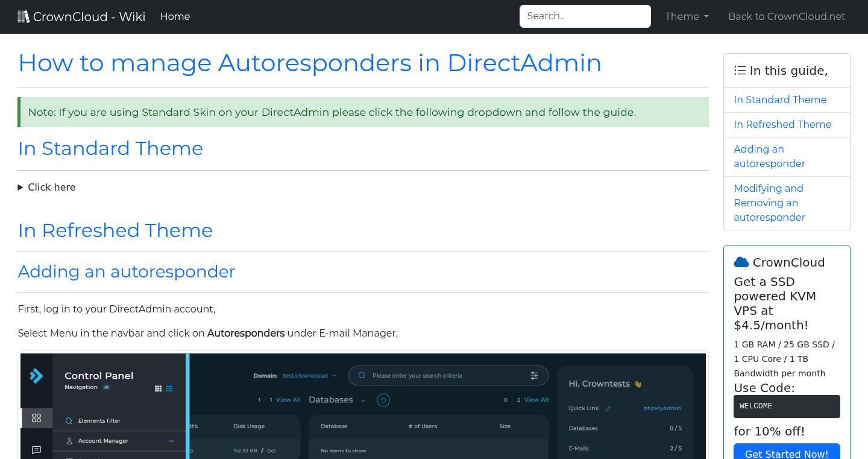Click the wiki search input field

pyautogui.click(x=584, y=16)
